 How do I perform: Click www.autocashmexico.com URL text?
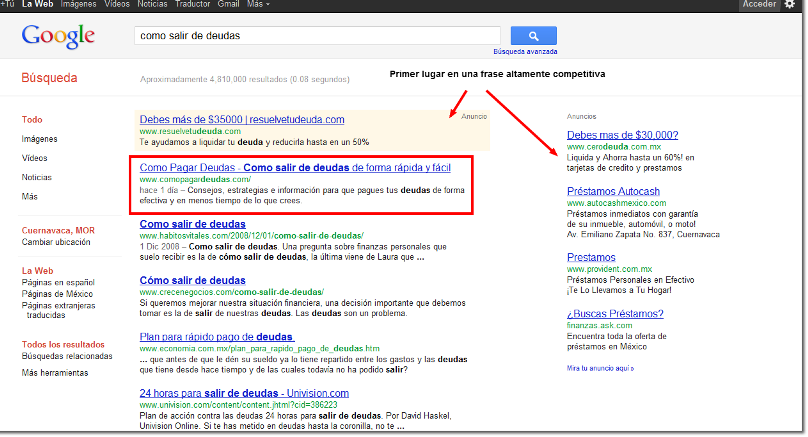[x=616, y=203]
